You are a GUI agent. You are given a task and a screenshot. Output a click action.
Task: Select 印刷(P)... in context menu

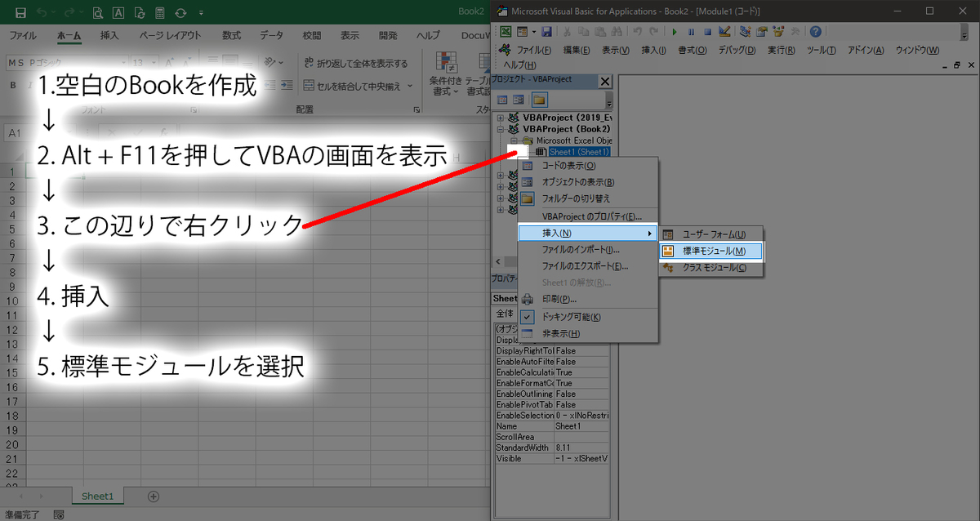588,299
